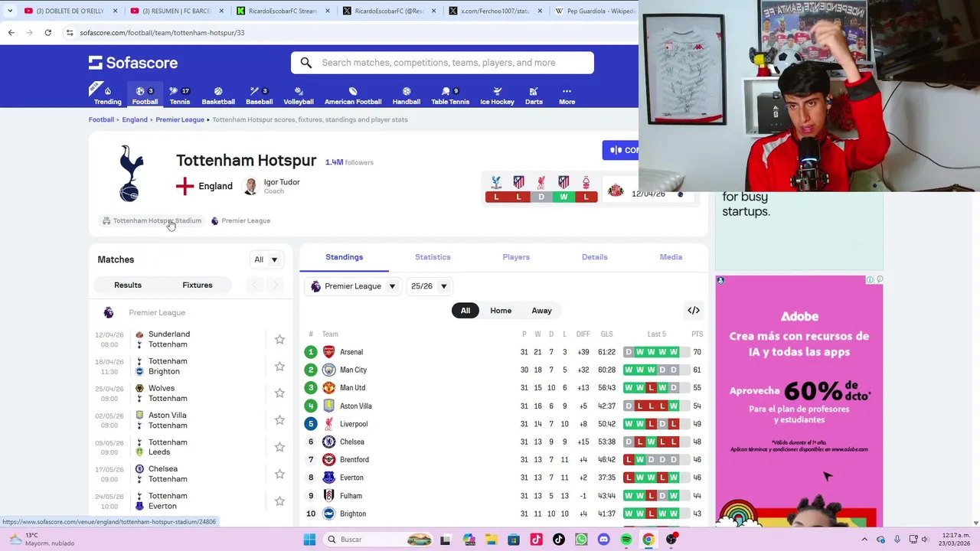
Task: Open the Football breadcrumb link
Action: pyautogui.click(x=101, y=119)
